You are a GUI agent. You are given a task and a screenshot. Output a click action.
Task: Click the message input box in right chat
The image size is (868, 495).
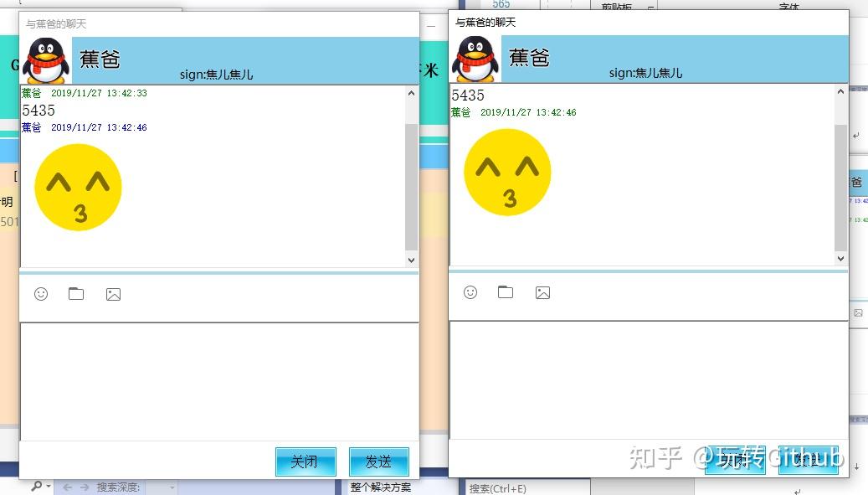649,379
